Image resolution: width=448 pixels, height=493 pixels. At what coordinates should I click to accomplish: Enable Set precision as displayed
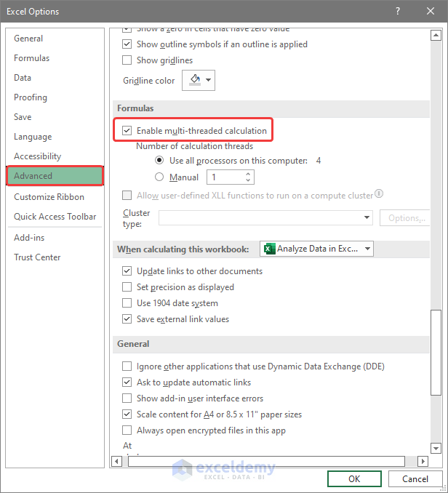pos(127,287)
